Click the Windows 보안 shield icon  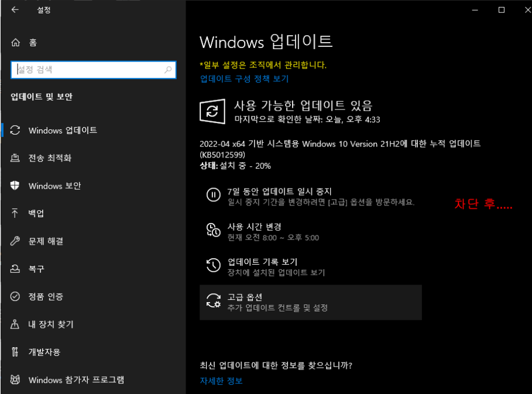pos(15,186)
